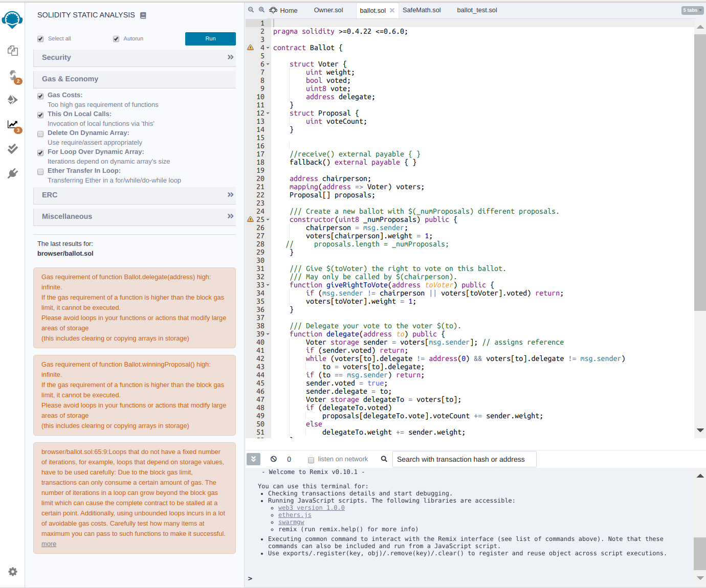Open the Owner.sol tab

pos(328,10)
